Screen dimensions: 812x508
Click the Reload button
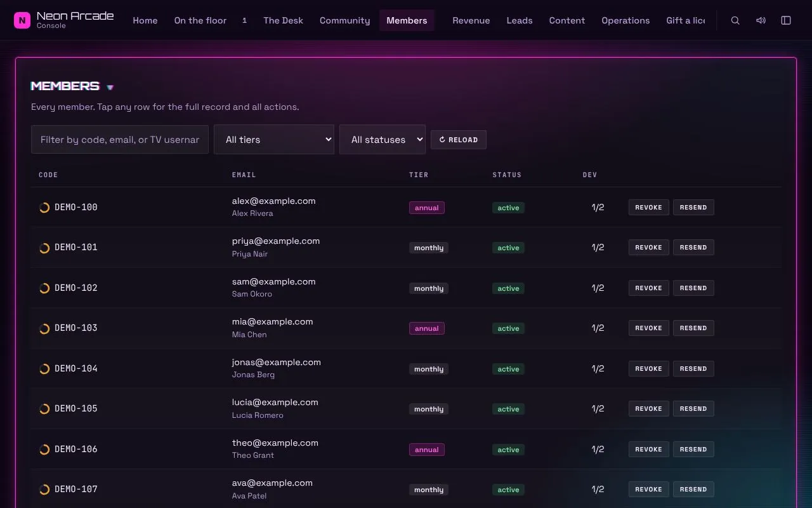459,140
